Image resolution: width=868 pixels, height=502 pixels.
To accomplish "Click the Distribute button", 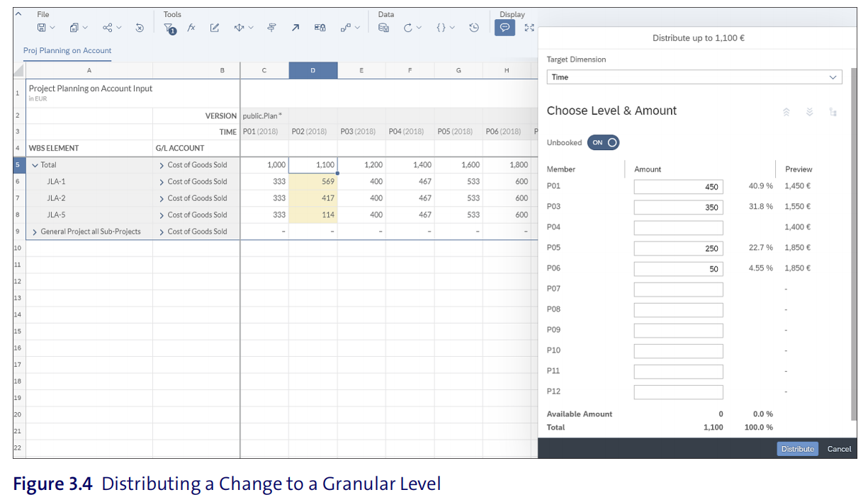I will (797, 449).
